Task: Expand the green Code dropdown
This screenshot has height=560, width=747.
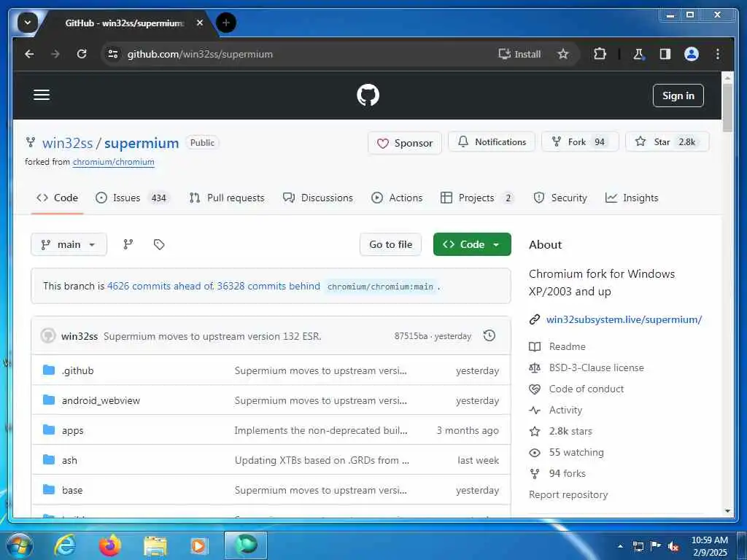Action: click(472, 244)
